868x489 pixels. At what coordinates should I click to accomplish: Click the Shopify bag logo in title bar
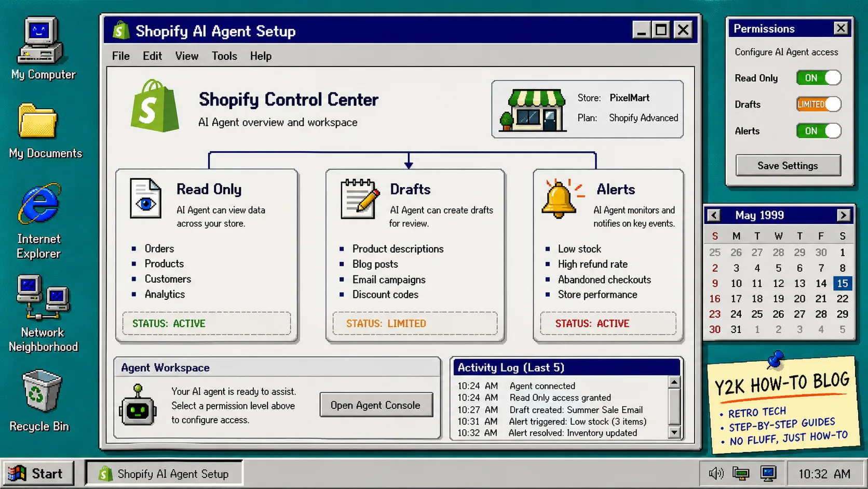120,31
